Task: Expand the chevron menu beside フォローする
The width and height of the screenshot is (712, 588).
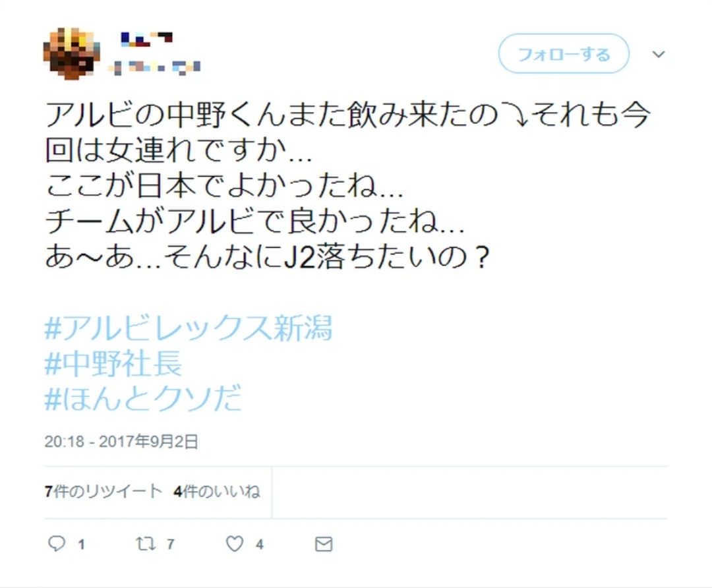Action: pos(659,54)
